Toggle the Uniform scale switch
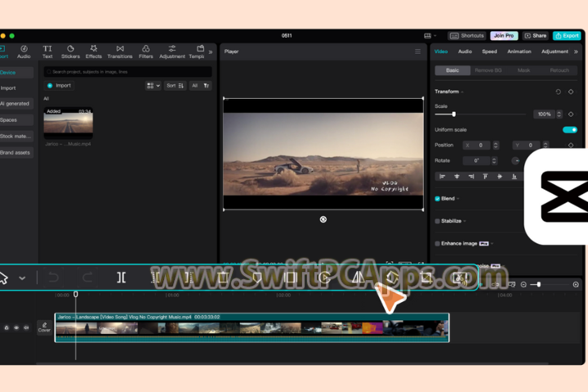588x392 pixels. click(x=570, y=130)
